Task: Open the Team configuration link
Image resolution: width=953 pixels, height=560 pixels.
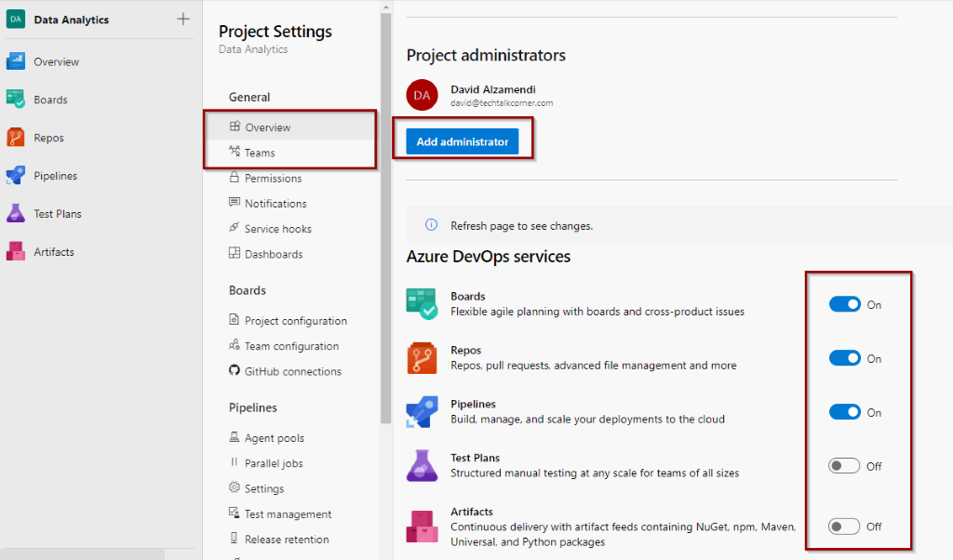Action: click(291, 346)
